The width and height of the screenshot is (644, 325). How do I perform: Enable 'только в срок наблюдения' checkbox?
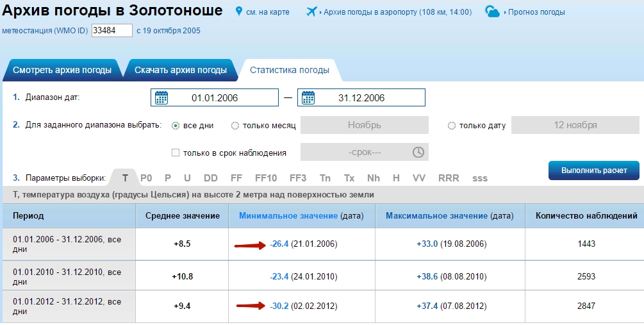[x=176, y=153]
